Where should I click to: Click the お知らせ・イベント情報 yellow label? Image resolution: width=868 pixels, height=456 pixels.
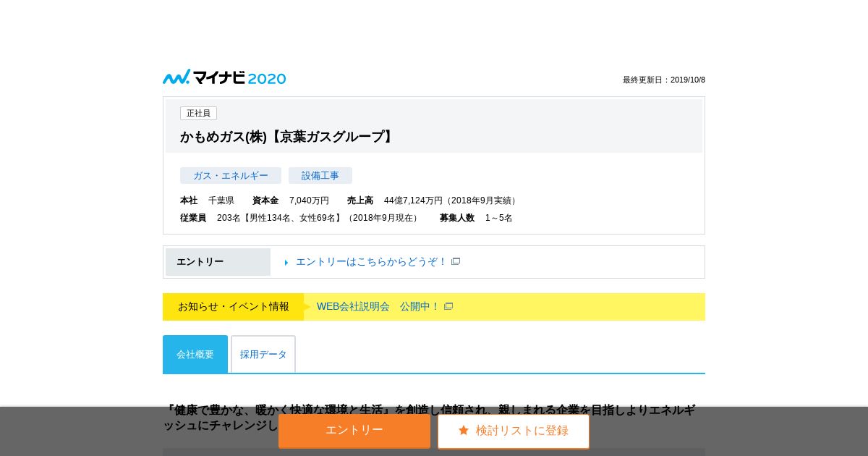click(234, 307)
